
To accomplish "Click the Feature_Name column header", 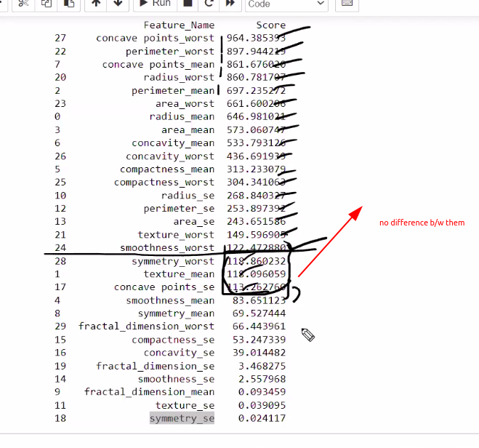I will (179, 25).
